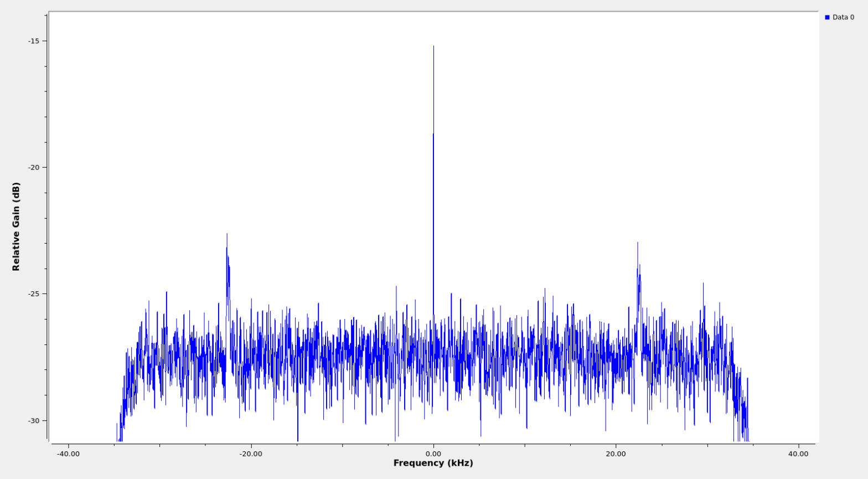Select the spectral peak near -22 kHz

point(227,235)
